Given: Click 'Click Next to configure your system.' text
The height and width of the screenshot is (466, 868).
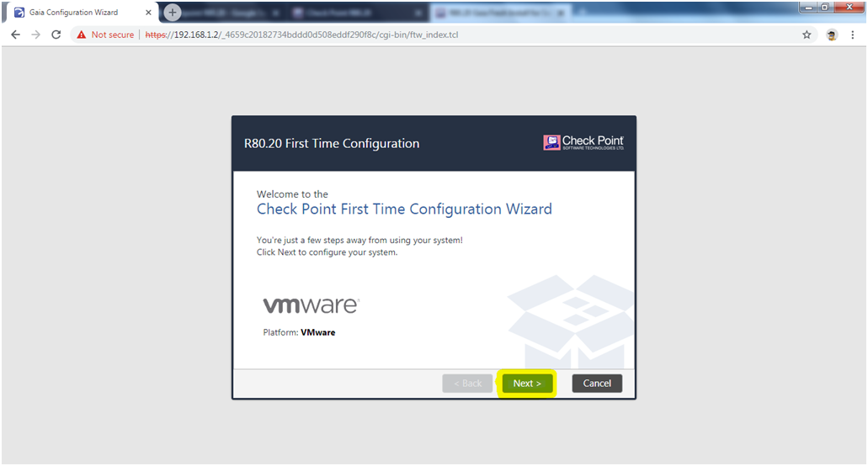Looking at the screenshot, I should click(327, 252).
